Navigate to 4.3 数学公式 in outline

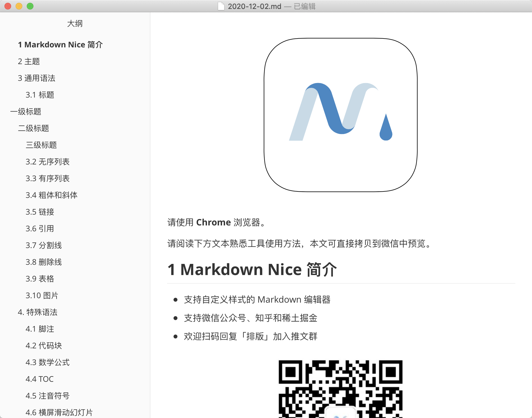tap(48, 362)
